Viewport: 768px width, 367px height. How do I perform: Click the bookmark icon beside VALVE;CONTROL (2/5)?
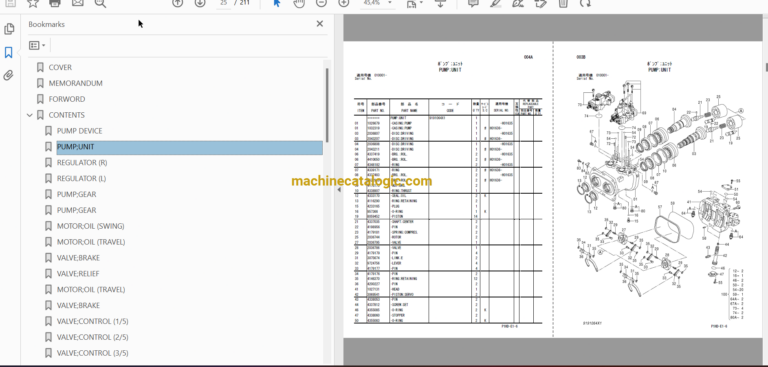tap(48, 337)
